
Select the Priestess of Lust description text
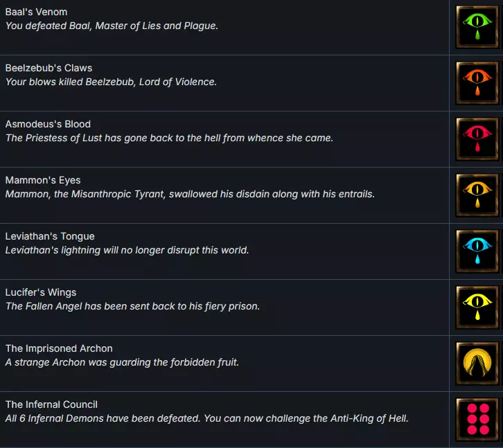tap(169, 138)
